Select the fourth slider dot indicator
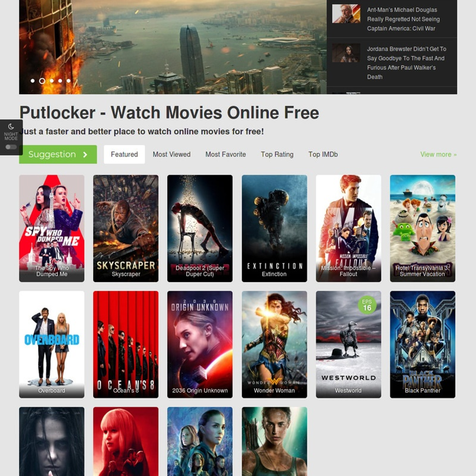 [x=60, y=81]
